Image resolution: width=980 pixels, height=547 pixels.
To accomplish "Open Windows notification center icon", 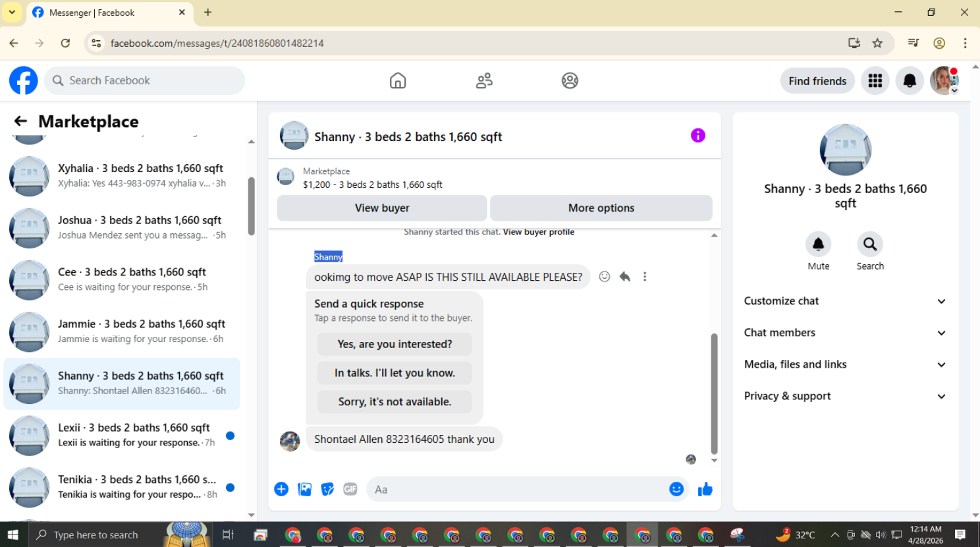I will 960,534.
